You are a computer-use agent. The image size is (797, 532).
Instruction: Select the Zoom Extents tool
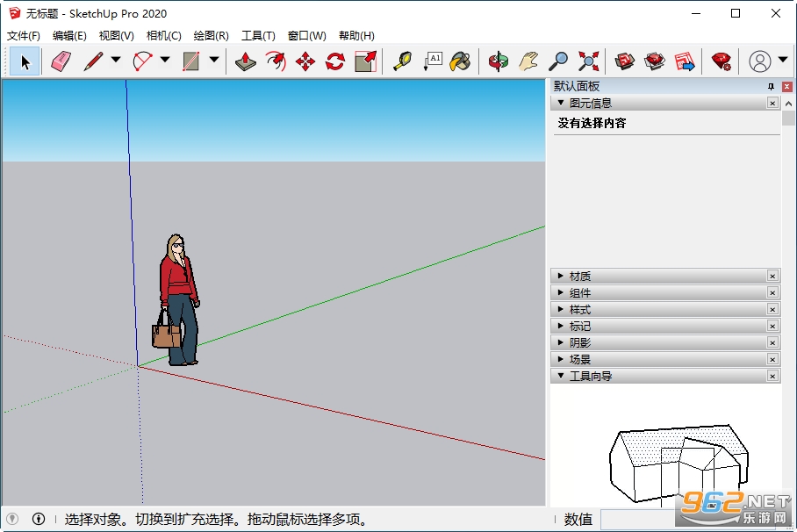[588, 61]
